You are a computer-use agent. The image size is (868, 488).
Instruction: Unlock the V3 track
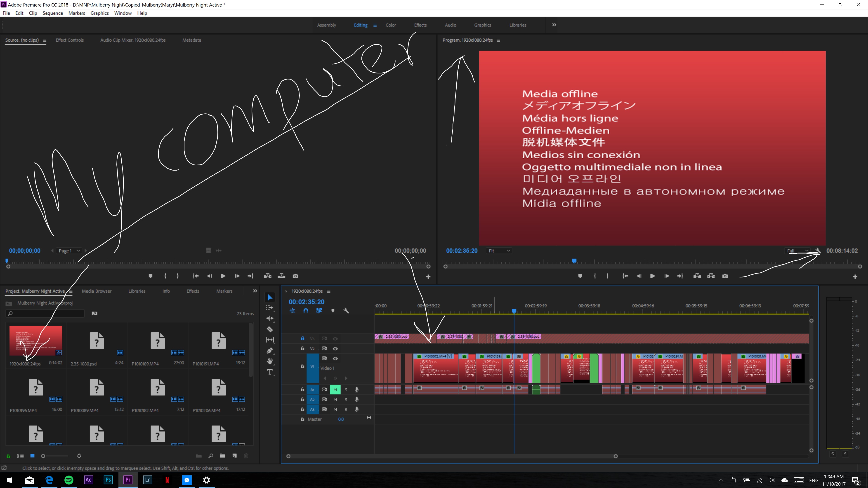coord(302,339)
